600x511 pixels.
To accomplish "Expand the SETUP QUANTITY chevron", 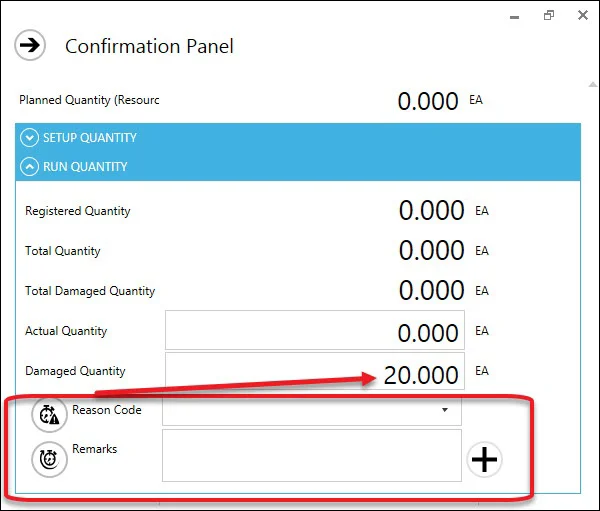I will pos(29,138).
